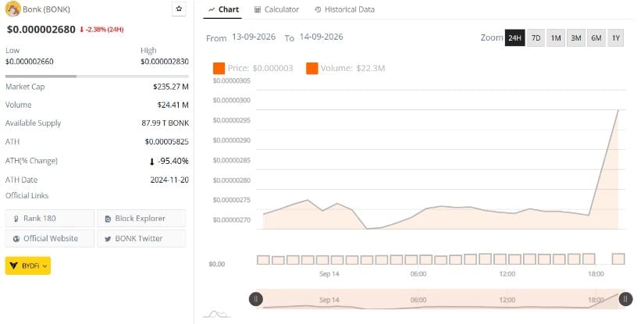Click the High price $0.000002830
644x324 pixels.
click(x=165, y=62)
